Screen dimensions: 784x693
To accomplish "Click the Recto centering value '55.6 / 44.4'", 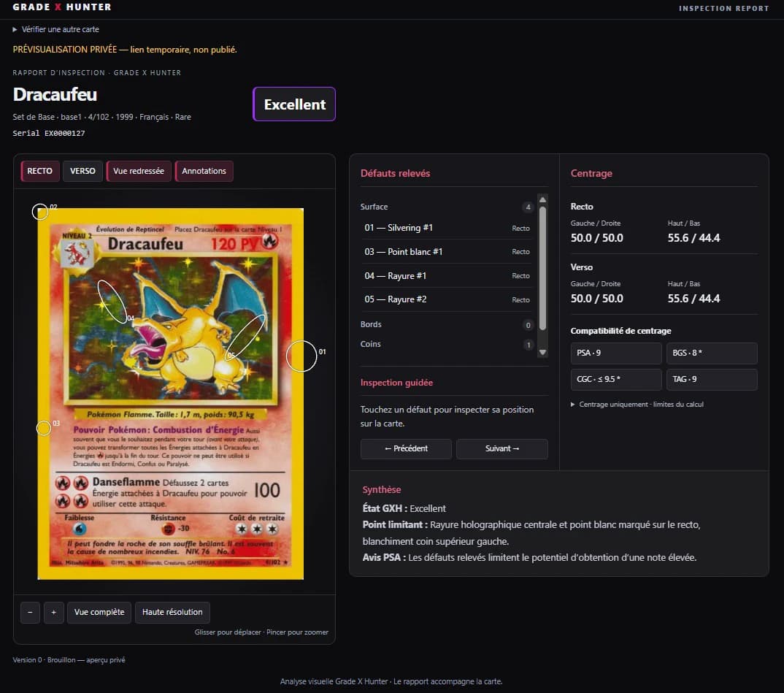I will [693, 238].
